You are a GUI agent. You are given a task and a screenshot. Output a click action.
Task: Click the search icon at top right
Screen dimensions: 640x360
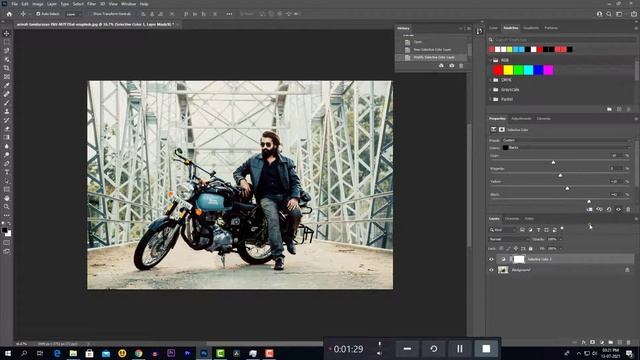(609, 14)
